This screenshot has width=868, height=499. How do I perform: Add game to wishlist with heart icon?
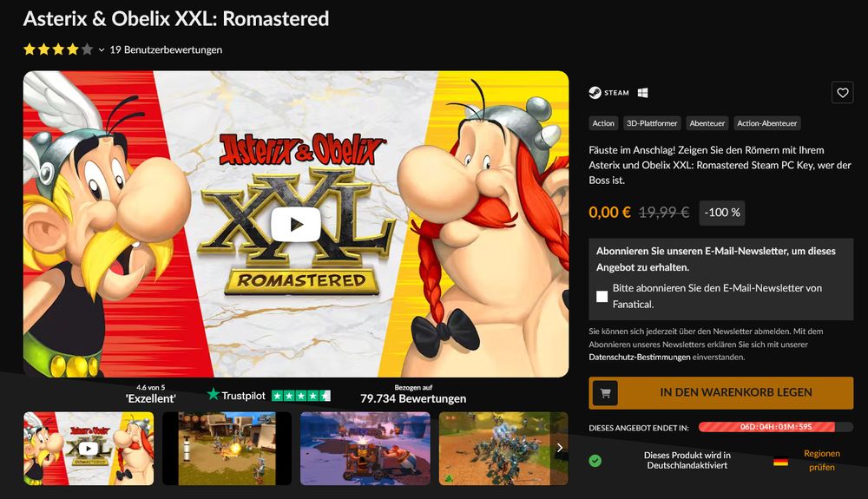coord(842,92)
